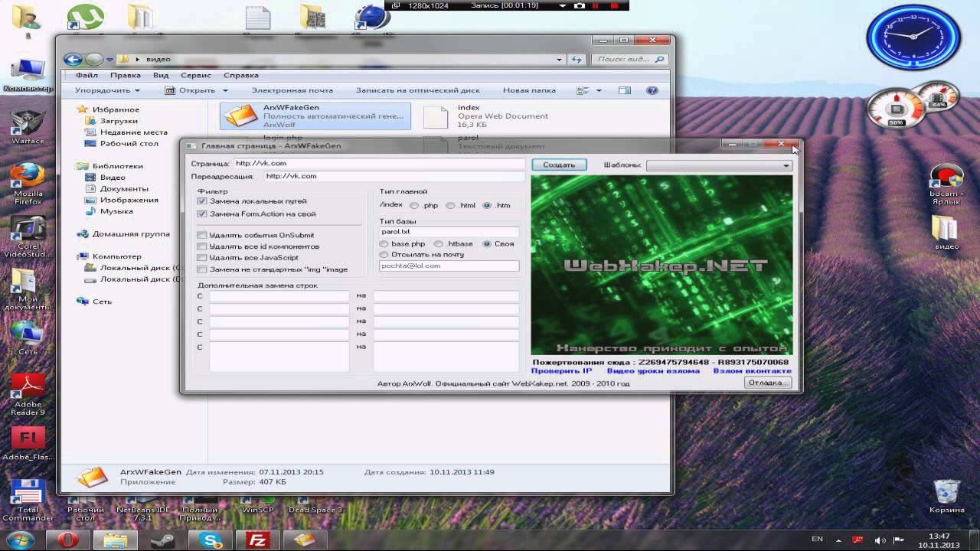Select the .htm index type radio
This screenshot has height=551, width=980.
click(x=487, y=206)
